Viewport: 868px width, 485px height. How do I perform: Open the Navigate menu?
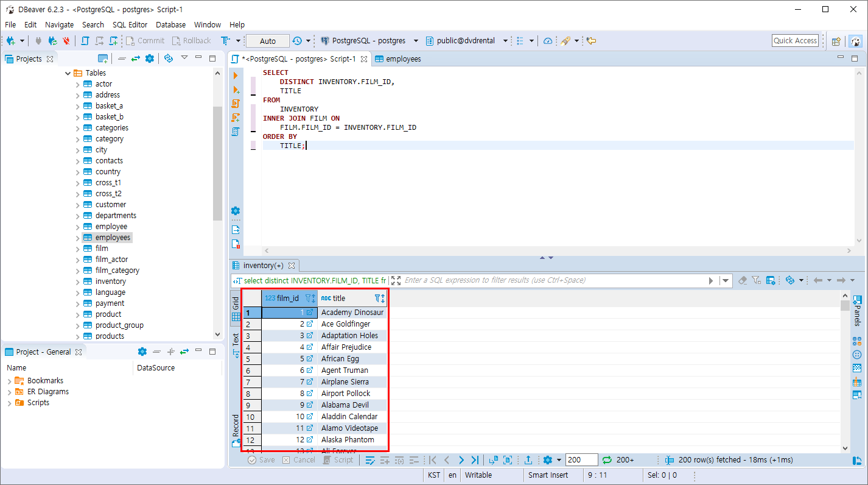59,24
